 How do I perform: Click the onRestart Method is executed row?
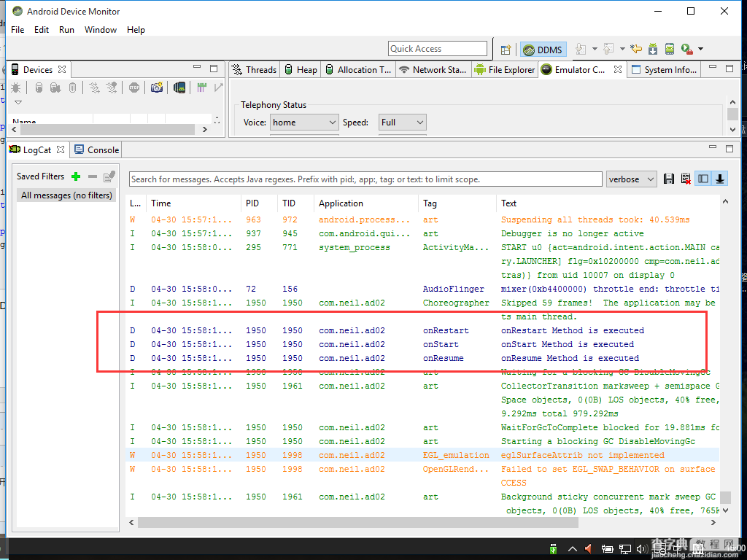tap(423, 330)
